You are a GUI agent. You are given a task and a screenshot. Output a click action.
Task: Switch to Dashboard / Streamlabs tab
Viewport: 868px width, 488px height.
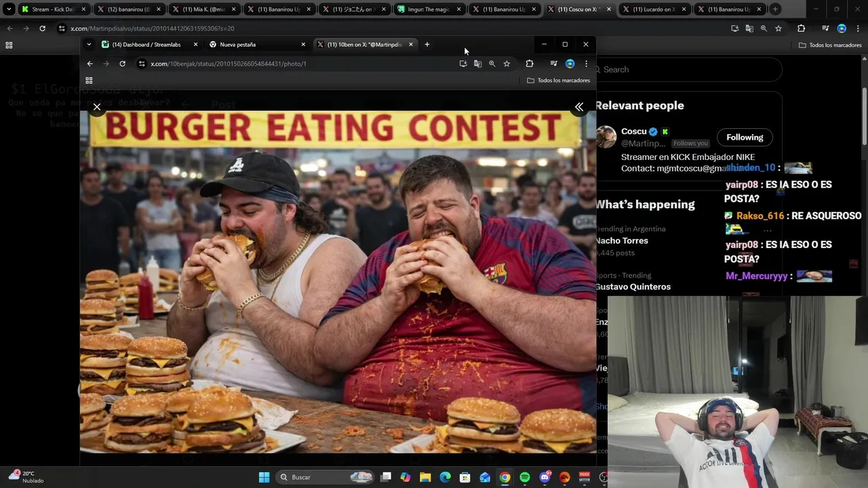[x=145, y=45]
